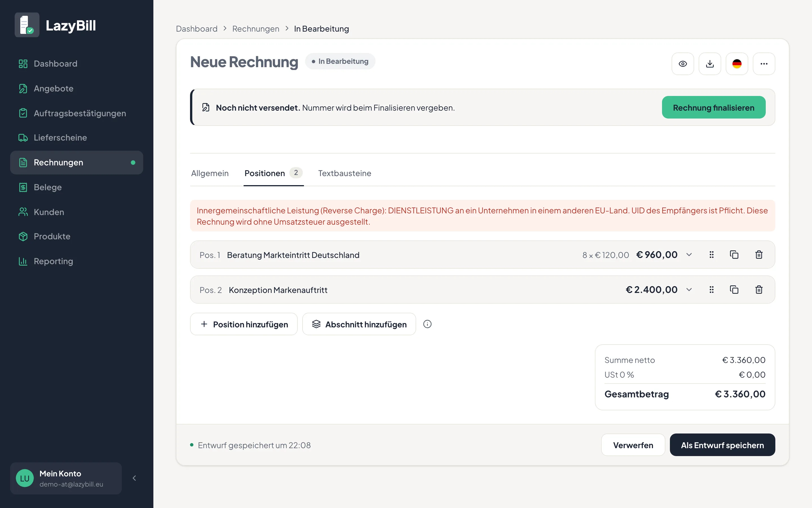The image size is (812, 508).
Task: Change language via the German flag
Action: coord(737,64)
